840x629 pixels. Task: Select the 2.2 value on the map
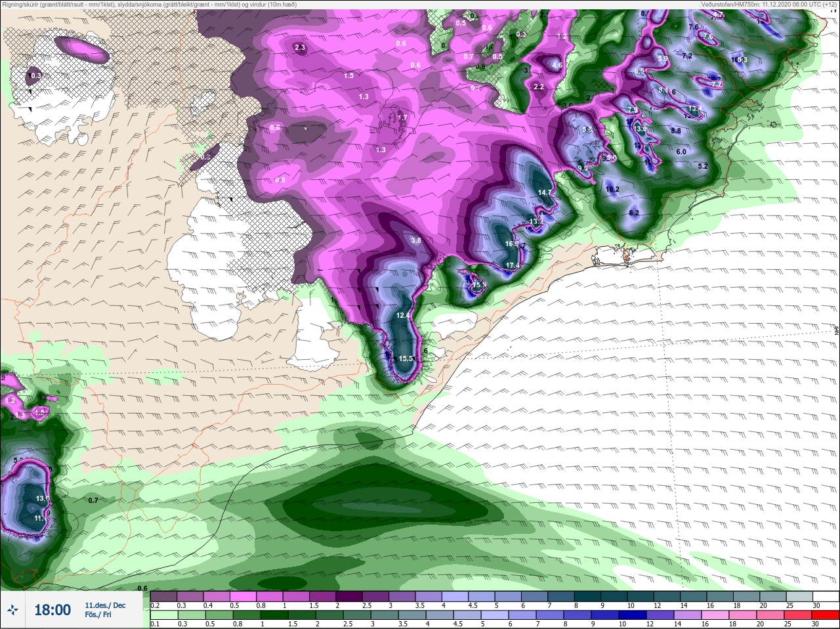click(539, 87)
